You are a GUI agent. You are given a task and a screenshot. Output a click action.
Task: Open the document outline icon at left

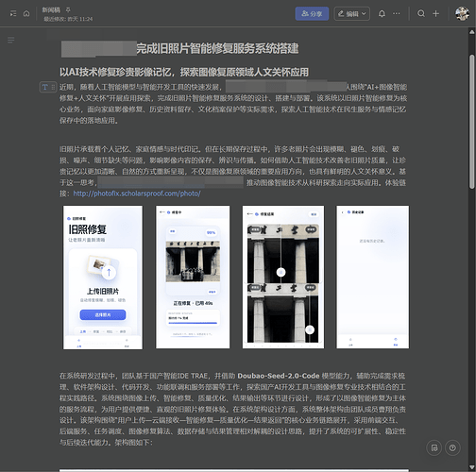tap(11, 41)
